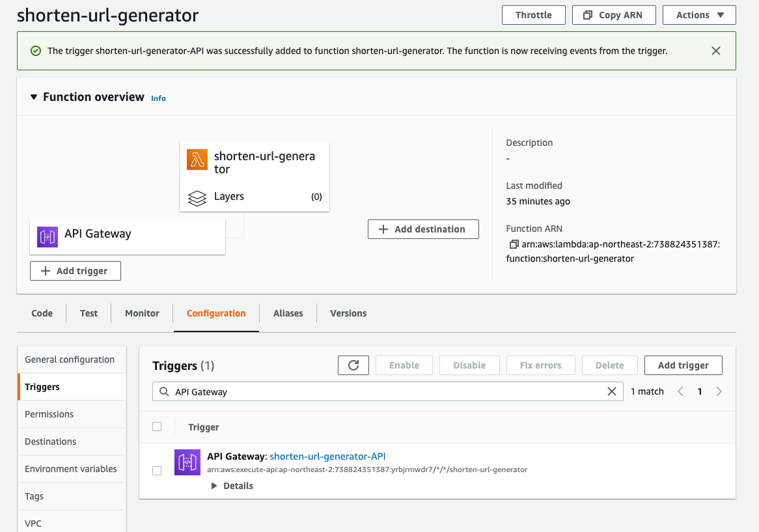Click the search magnifier icon
759x532 pixels.
point(164,391)
